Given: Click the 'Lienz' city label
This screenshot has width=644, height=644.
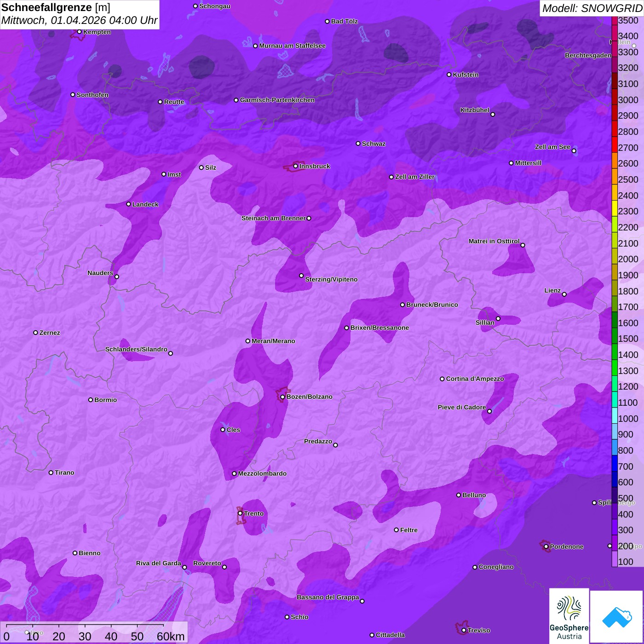Looking at the screenshot, I should point(552,290).
